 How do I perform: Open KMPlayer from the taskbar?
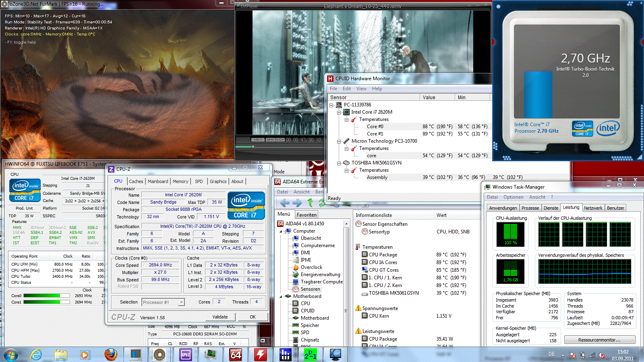[x=335, y=355]
